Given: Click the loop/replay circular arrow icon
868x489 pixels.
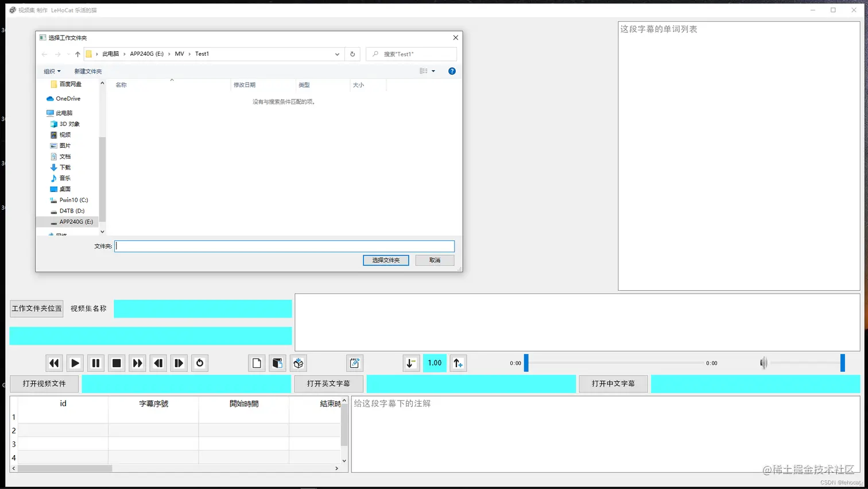Looking at the screenshot, I should pyautogui.click(x=200, y=363).
